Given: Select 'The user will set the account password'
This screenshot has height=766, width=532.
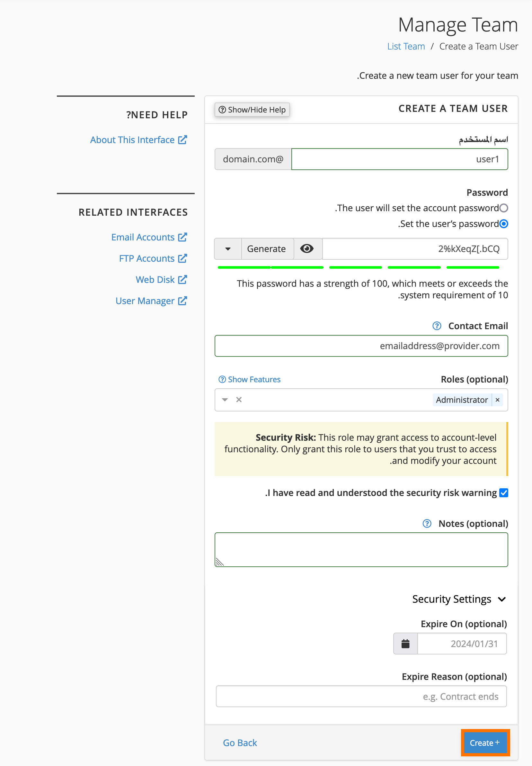Looking at the screenshot, I should [504, 208].
